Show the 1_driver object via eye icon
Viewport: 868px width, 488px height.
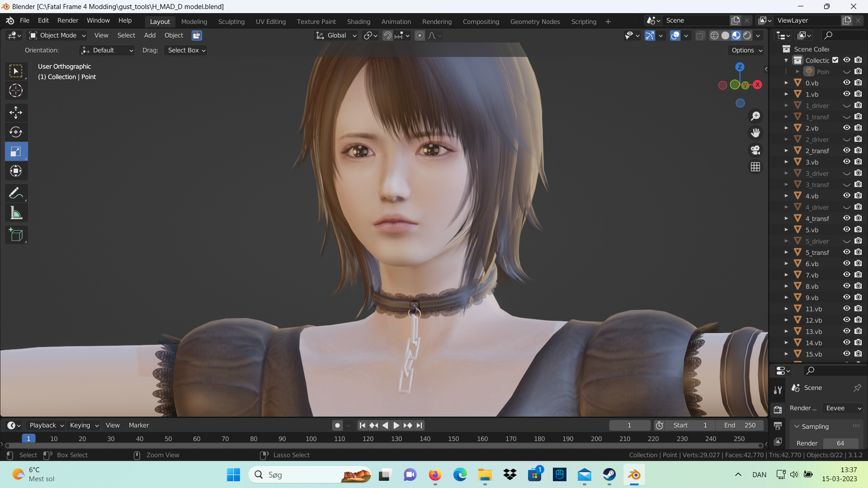click(x=847, y=105)
